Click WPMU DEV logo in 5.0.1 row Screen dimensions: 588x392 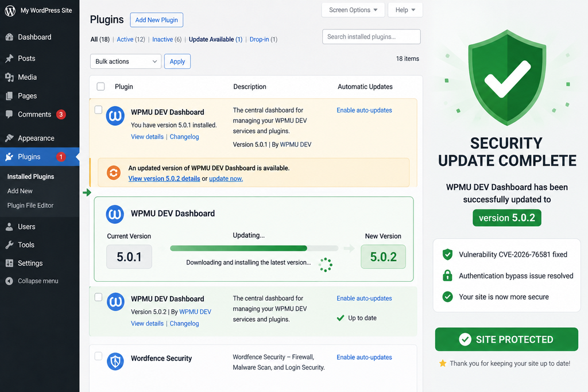coord(115,116)
